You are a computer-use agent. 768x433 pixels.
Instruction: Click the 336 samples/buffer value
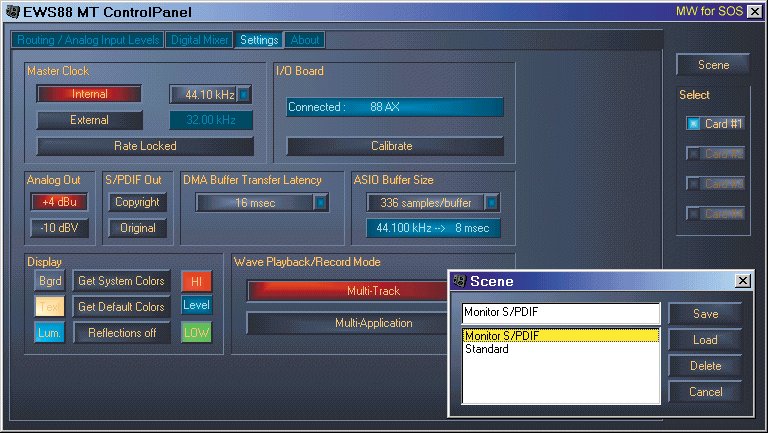click(x=426, y=202)
